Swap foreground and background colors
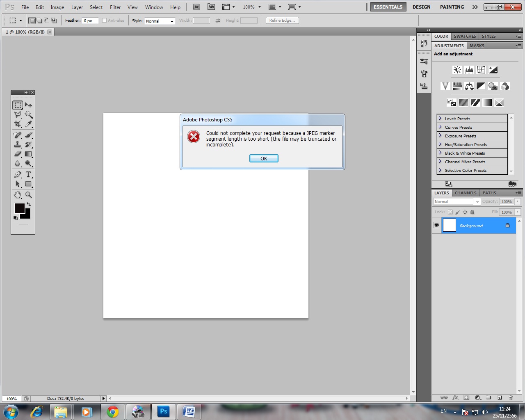 tap(29, 204)
